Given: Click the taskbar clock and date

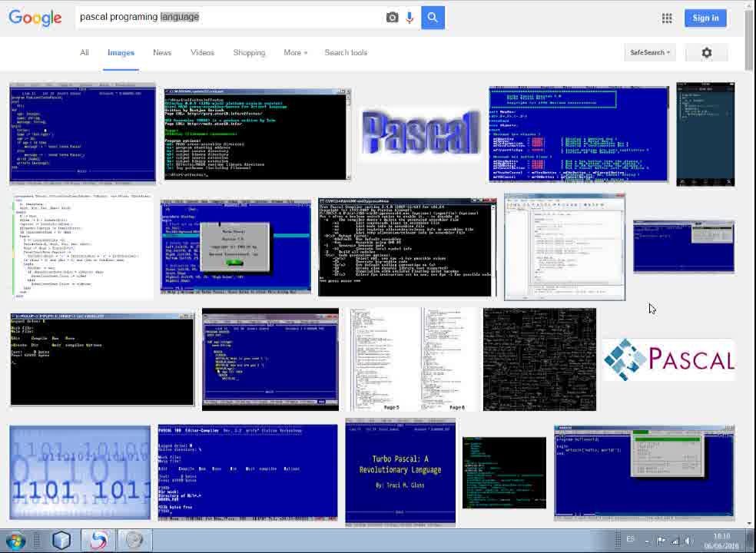Looking at the screenshot, I should click(721, 541).
